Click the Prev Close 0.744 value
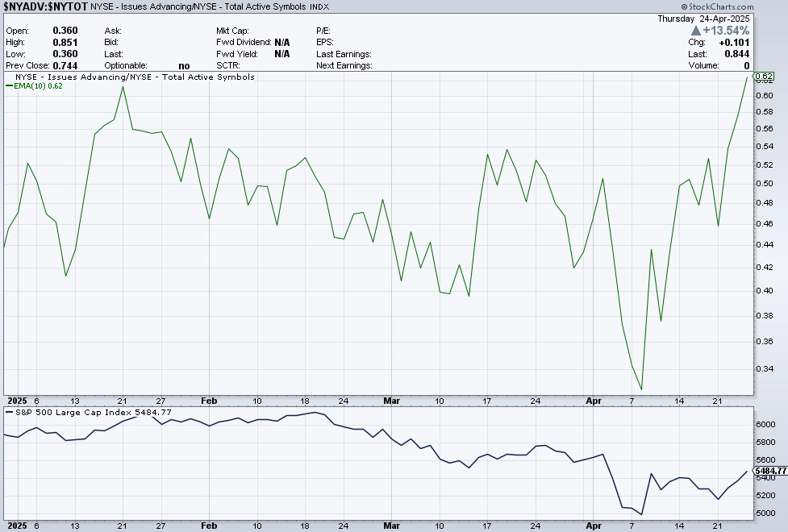Viewport: 788px width, 532px height. point(65,66)
